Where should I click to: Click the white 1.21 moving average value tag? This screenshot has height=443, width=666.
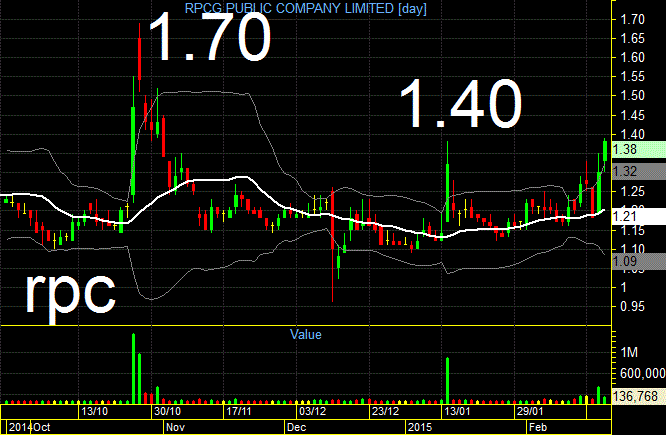pyautogui.click(x=639, y=217)
